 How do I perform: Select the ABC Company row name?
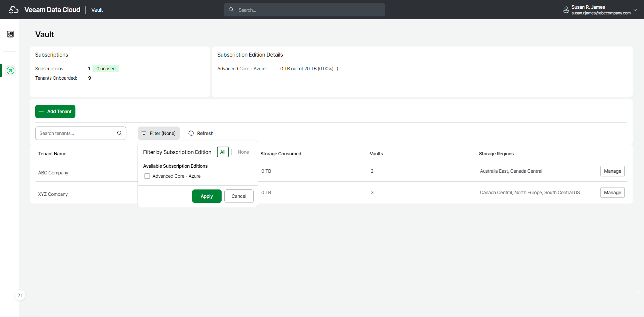(x=53, y=173)
